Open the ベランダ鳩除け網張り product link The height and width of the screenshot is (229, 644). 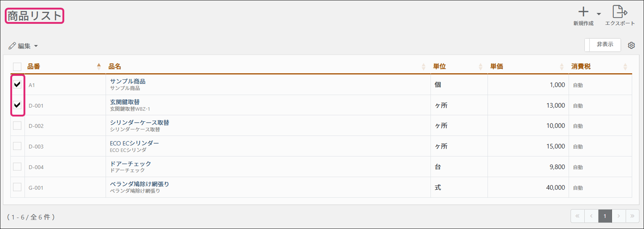tap(140, 184)
